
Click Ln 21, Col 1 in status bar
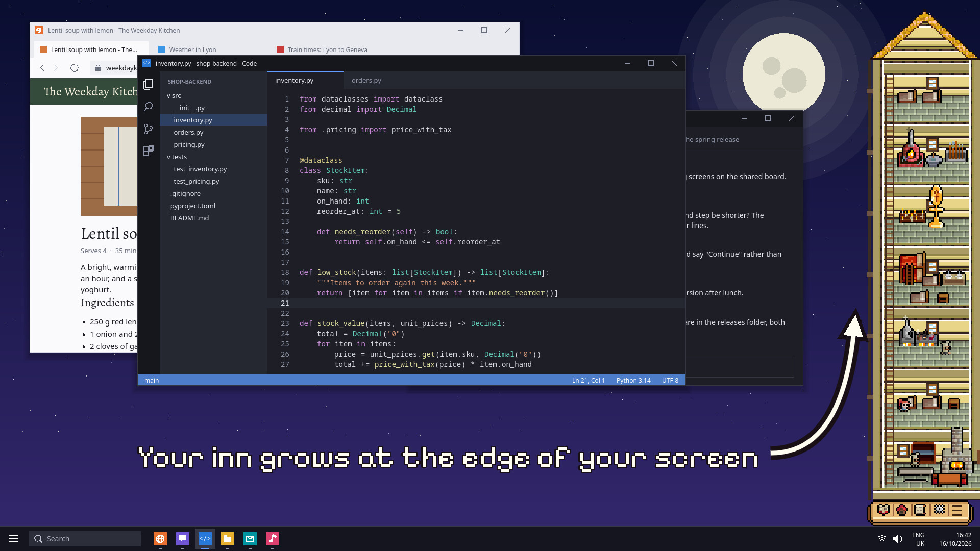tap(589, 381)
